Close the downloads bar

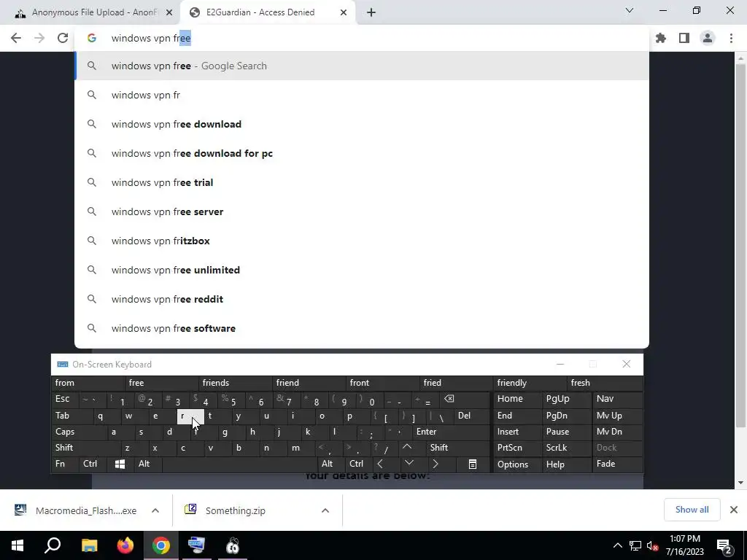click(734, 510)
